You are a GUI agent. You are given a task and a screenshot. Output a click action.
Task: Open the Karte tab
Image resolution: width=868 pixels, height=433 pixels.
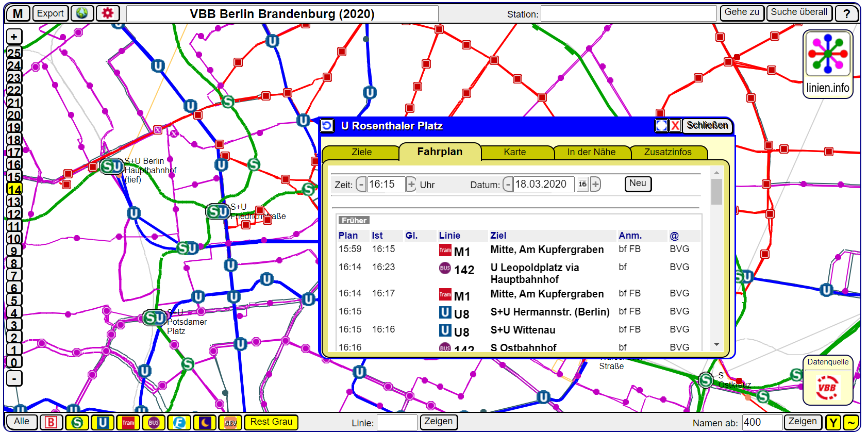coord(515,152)
